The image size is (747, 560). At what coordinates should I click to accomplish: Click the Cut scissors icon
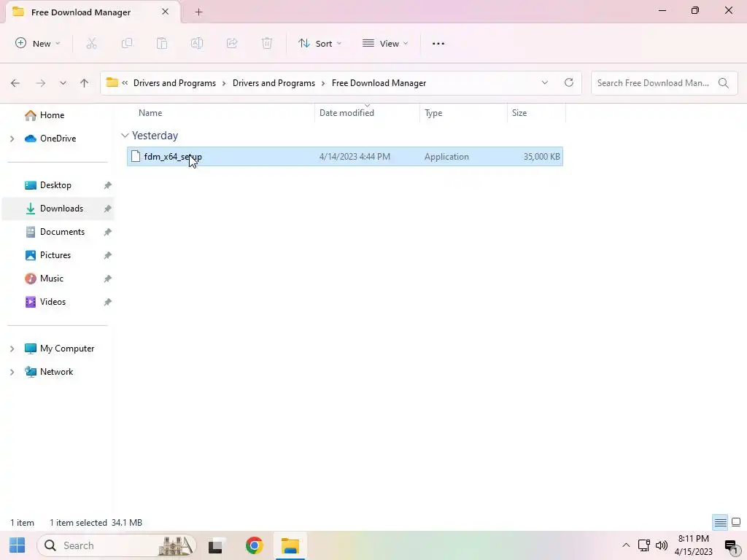coord(91,43)
